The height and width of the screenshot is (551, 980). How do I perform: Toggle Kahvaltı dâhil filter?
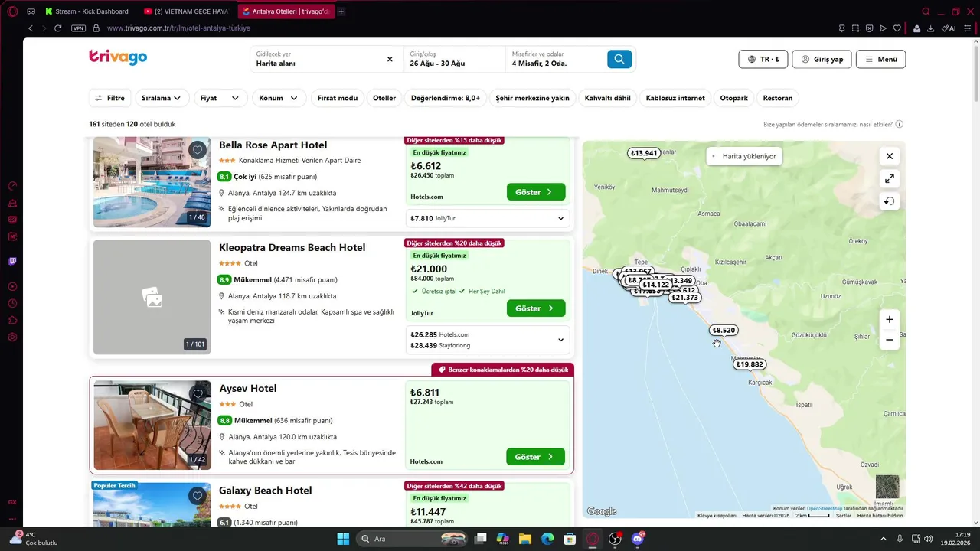(x=607, y=98)
